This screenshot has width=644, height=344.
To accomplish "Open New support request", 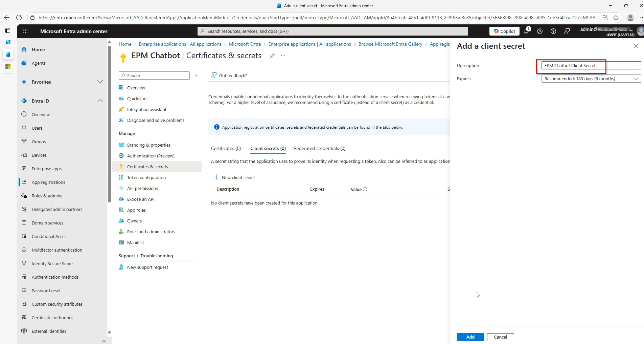I will [x=147, y=267].
